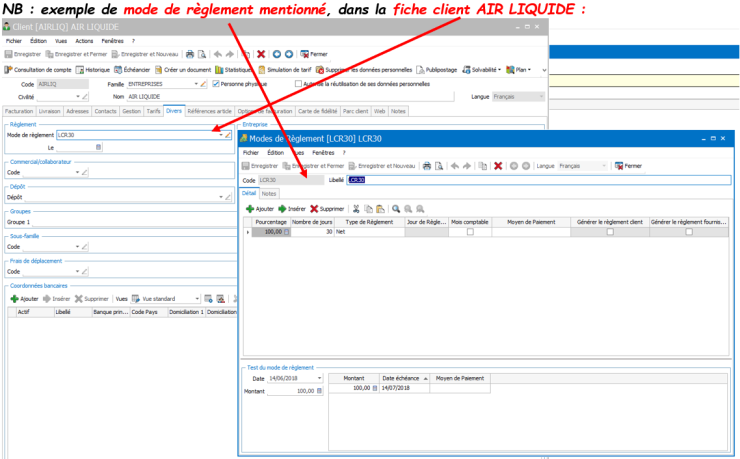The width and height of the screenshot is (740, 459).
Task: Click Enregistrer et Fermer in Client window
Action: (76, 54)
